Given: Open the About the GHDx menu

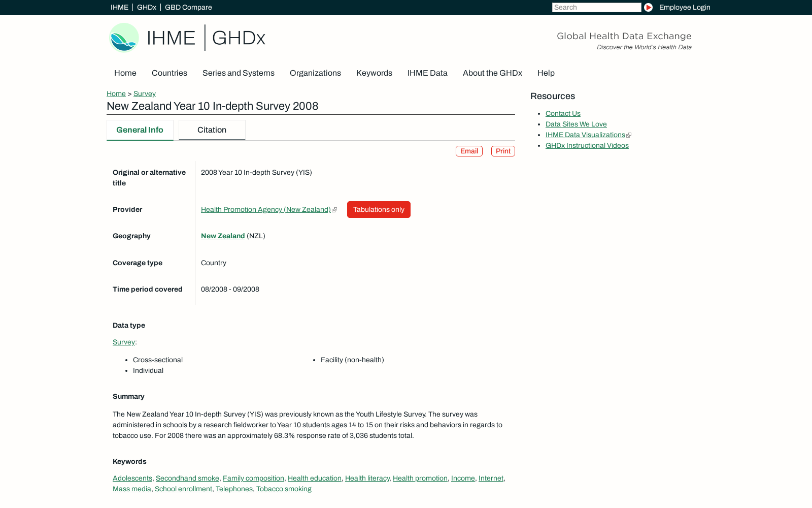Looking at the screenshot, I should click(x=492, y=73).
